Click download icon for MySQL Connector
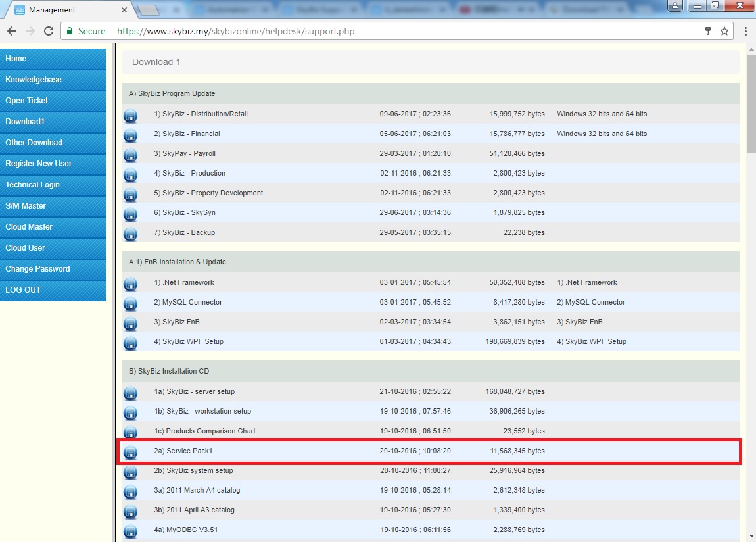 pyautogui.click(x=130, y=304)
